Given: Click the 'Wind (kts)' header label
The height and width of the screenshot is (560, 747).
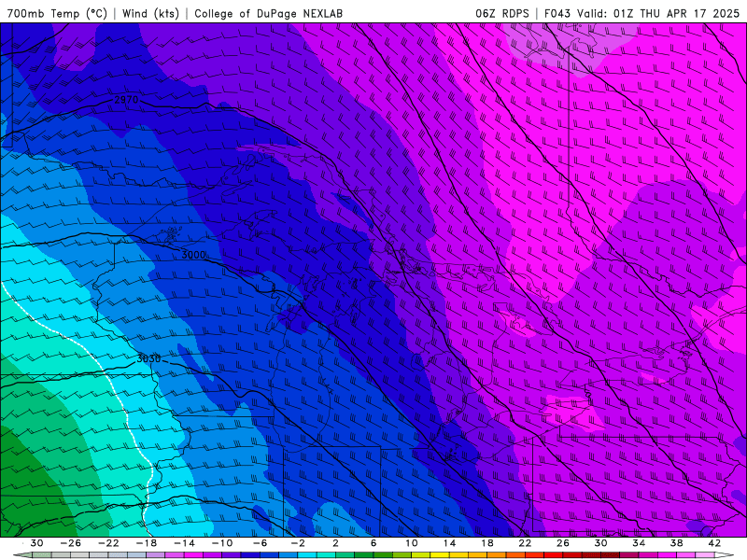Looking at the screenshot, I should [150, 13].
